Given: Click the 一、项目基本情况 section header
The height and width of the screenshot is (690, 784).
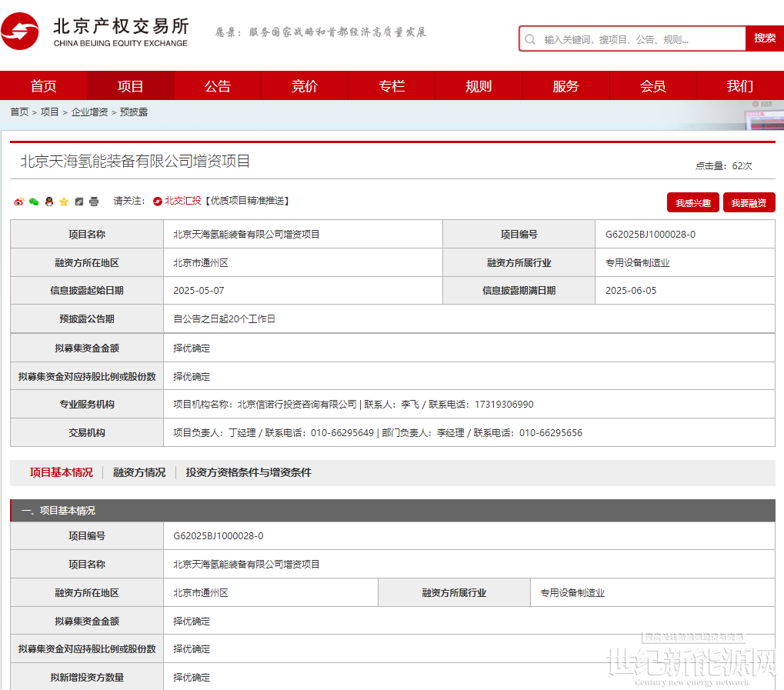Looking at the screenshot, I should pyautogui.click(x=393, y=511).
